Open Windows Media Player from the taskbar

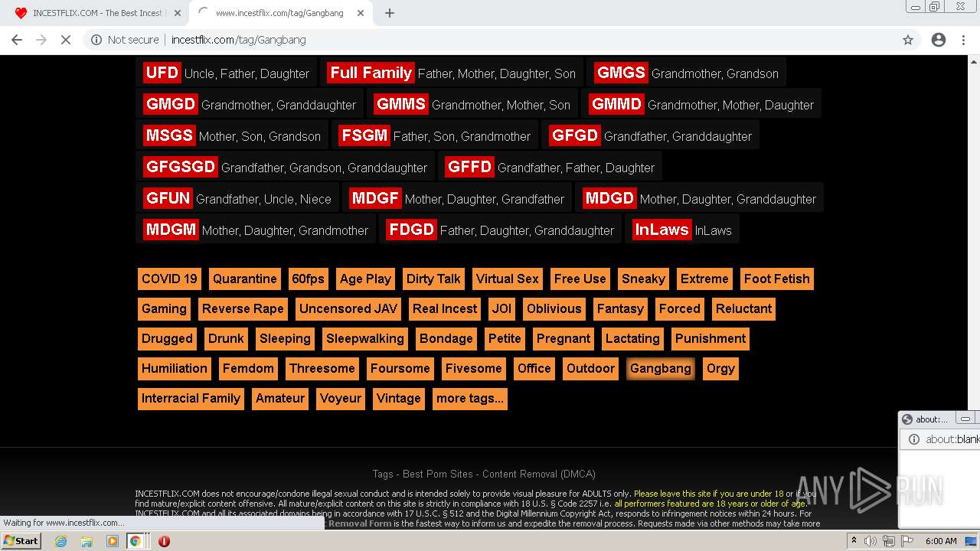[x=112, y=541]
